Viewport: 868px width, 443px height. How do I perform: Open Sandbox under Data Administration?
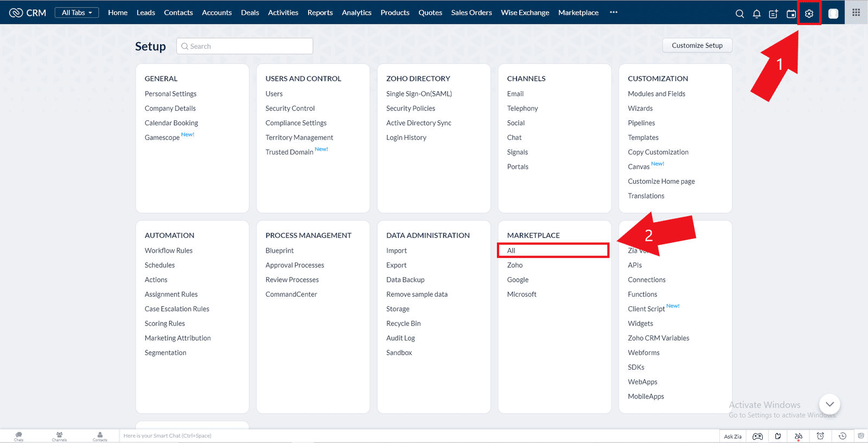tap(399, 353)
